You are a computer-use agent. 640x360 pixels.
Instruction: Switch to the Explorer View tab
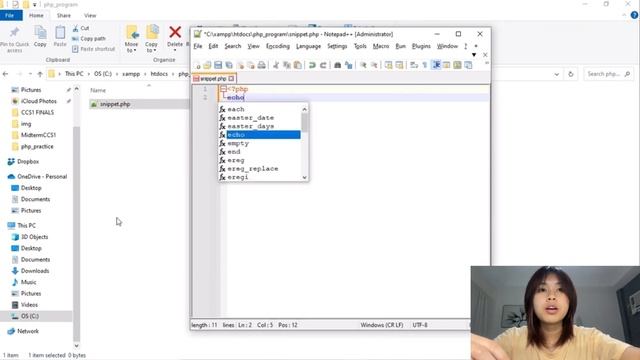90,16
